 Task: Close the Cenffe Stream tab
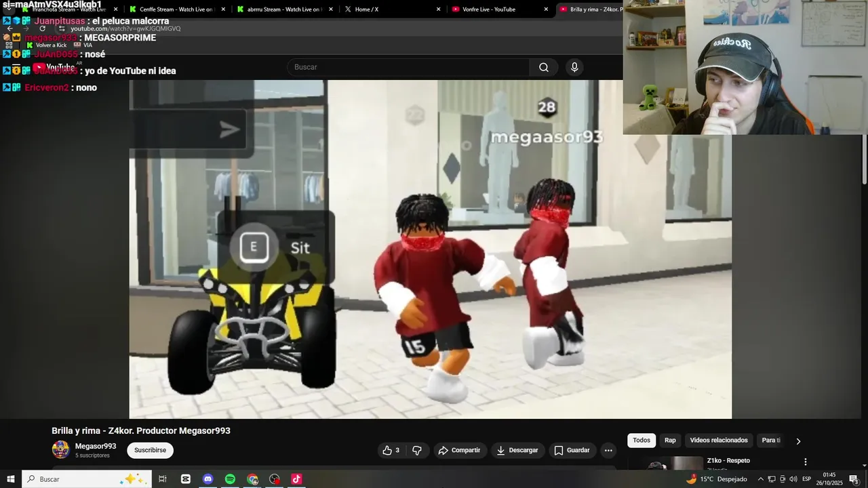(223, 9)
